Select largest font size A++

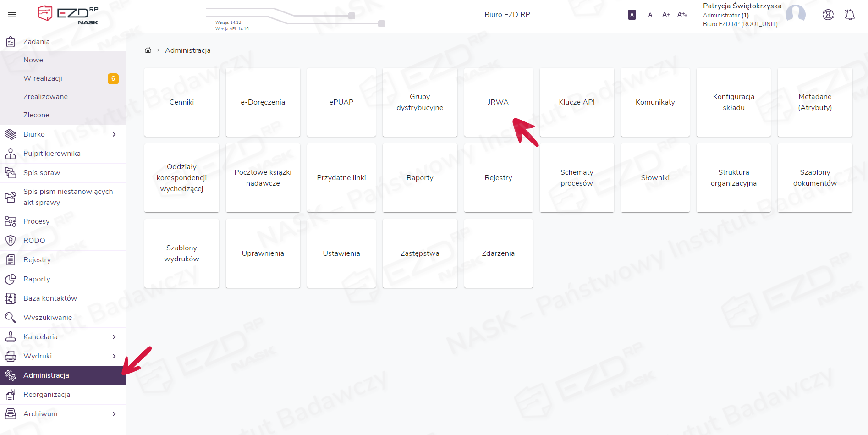pyautogui.click(x=682, y=15)
